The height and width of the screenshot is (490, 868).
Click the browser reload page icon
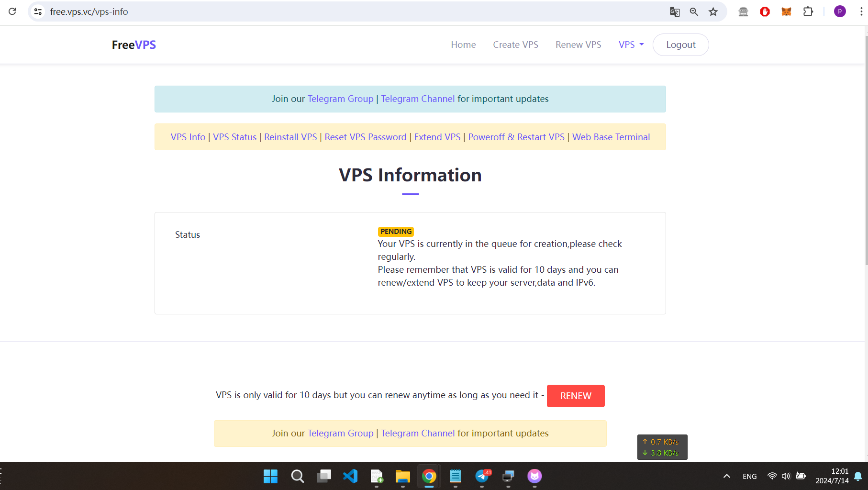(12, 11)
